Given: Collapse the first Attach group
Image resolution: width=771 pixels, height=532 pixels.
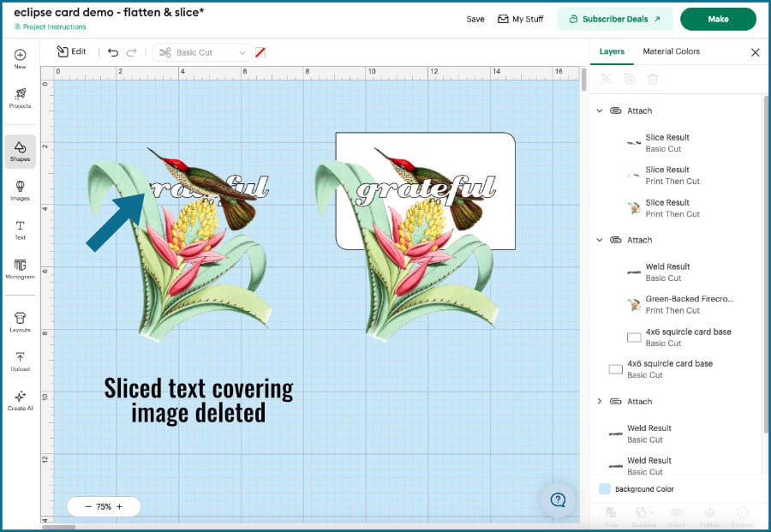Looking at the screenshot, I should (x=600, y=111).
